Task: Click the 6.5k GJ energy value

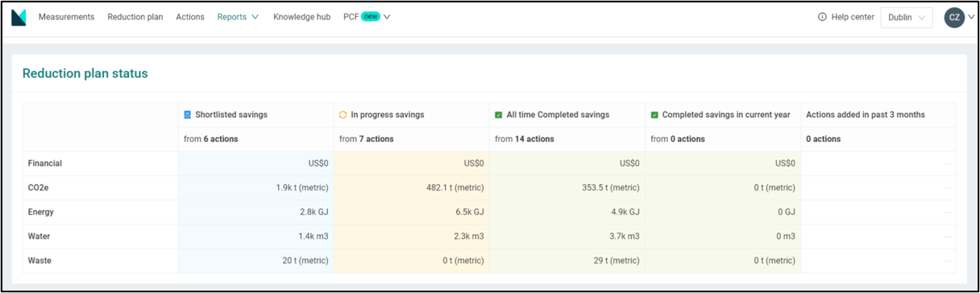Action: pyautogui.click(x=469, y=211)
